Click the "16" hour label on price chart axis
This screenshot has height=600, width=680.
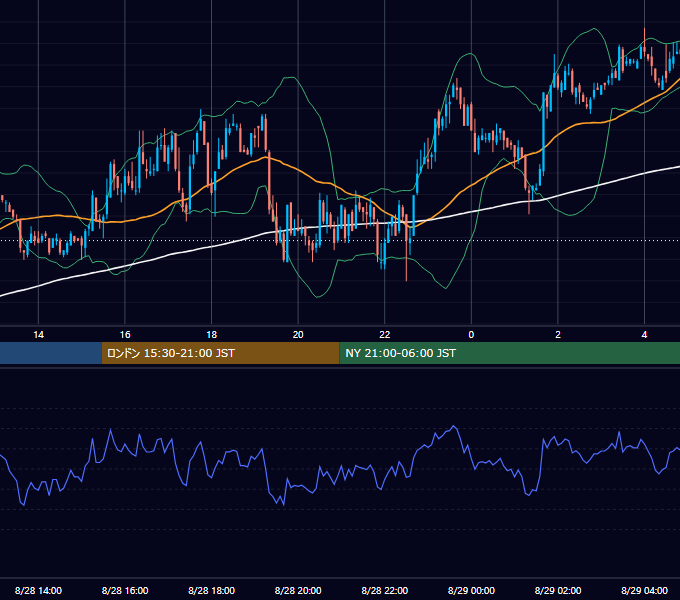125,335
